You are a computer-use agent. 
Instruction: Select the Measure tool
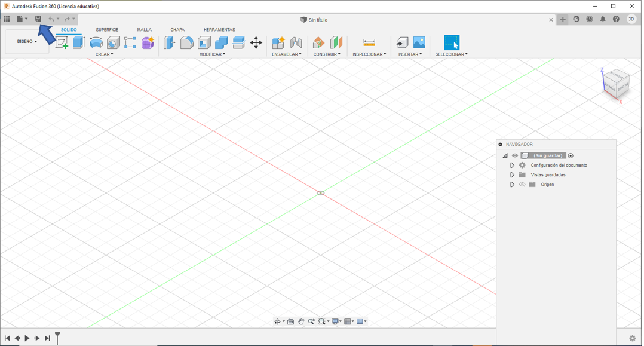click(x=369, y=42)
